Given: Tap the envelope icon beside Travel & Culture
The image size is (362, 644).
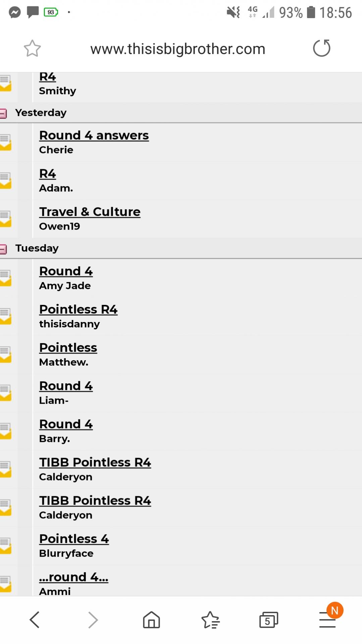Looking at the screenshot, I should [5, 219].
